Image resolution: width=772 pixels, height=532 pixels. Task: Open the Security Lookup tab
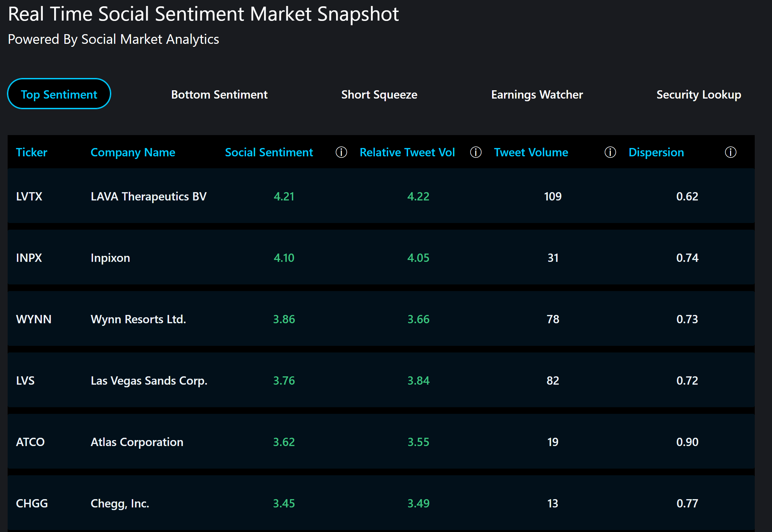tap(699, 95)
